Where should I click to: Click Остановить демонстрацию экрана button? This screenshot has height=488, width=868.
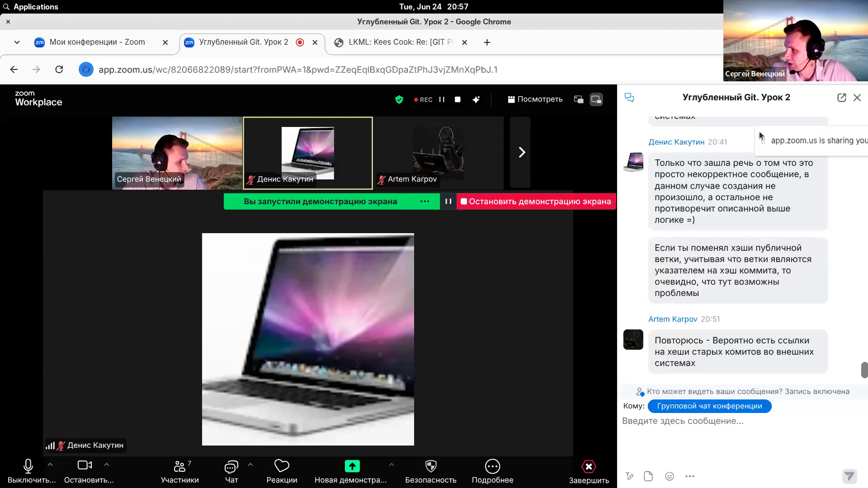coord(536,202)
